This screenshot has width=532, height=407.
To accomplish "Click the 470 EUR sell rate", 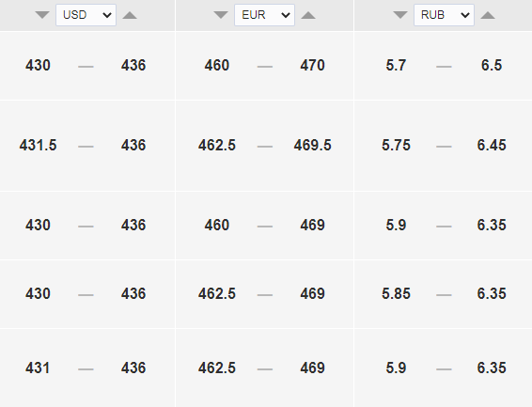I will click(312, 66).
